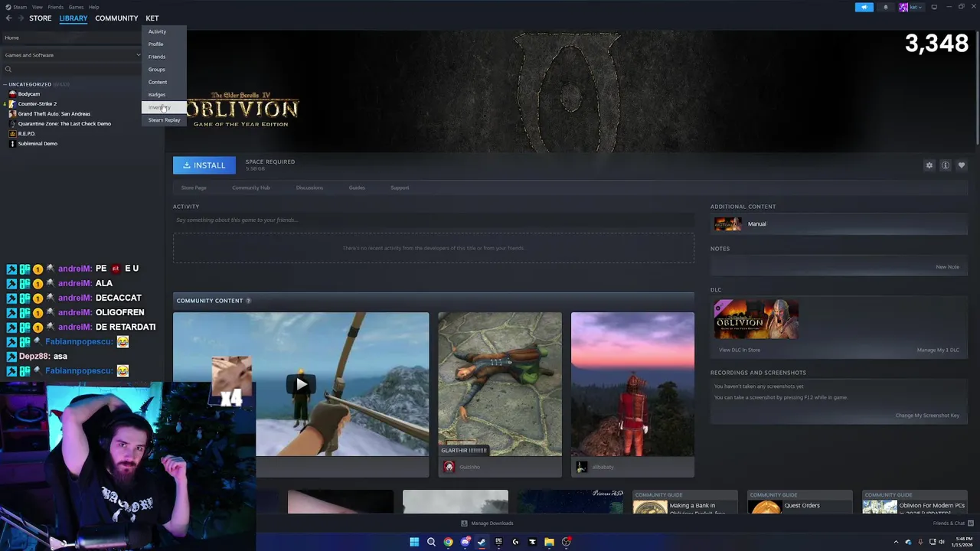Add Oblivion to favorites heart icon

click(x=962, y=165)
